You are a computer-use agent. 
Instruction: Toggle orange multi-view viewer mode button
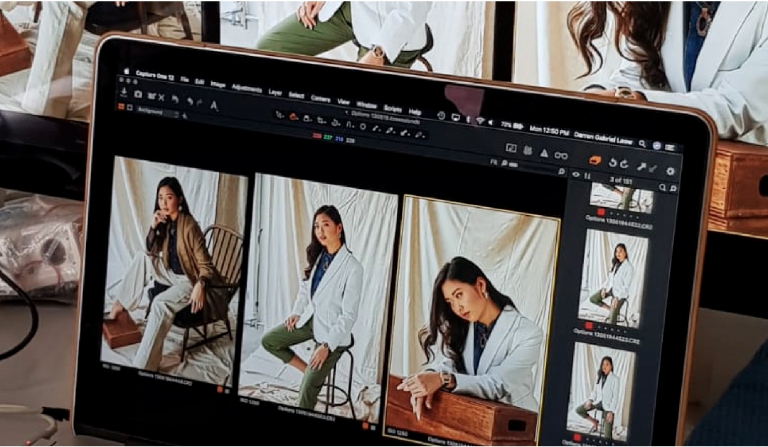tap(121, 106)
